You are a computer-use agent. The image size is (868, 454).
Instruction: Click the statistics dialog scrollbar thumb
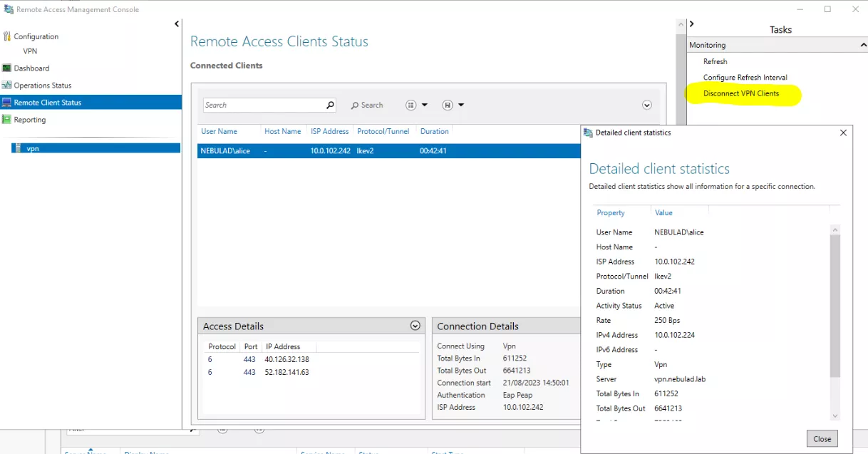tap(835, 306)
